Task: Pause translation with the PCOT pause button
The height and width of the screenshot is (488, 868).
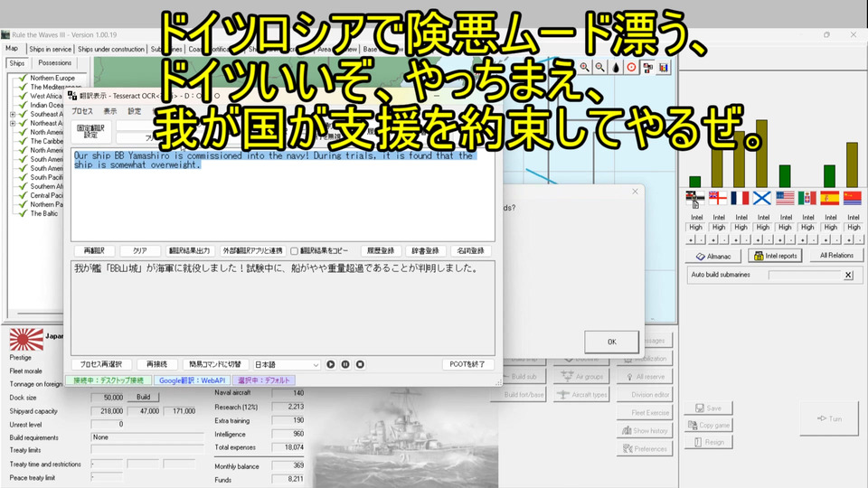Action: pyautogui.click(x=345, y=364)
